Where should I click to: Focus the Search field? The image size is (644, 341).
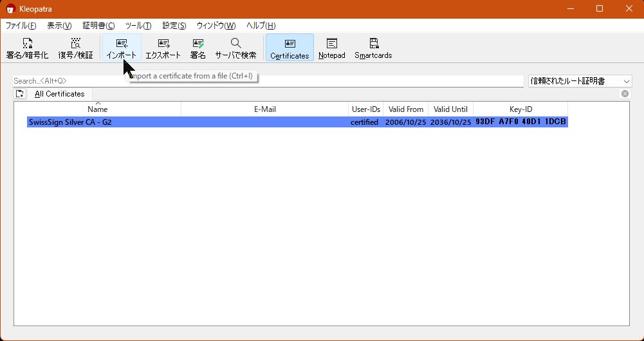268,81
